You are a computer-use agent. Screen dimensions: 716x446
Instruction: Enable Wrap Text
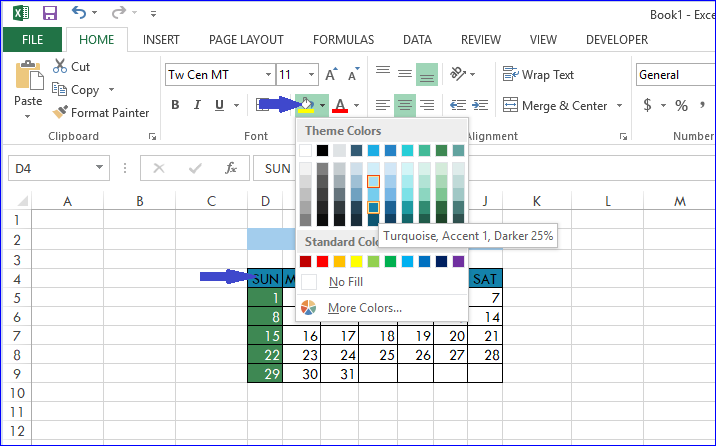click(538, 74)
